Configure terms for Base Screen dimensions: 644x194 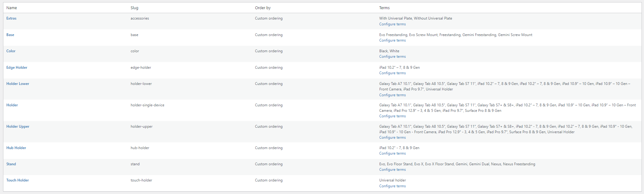(392, 40)
